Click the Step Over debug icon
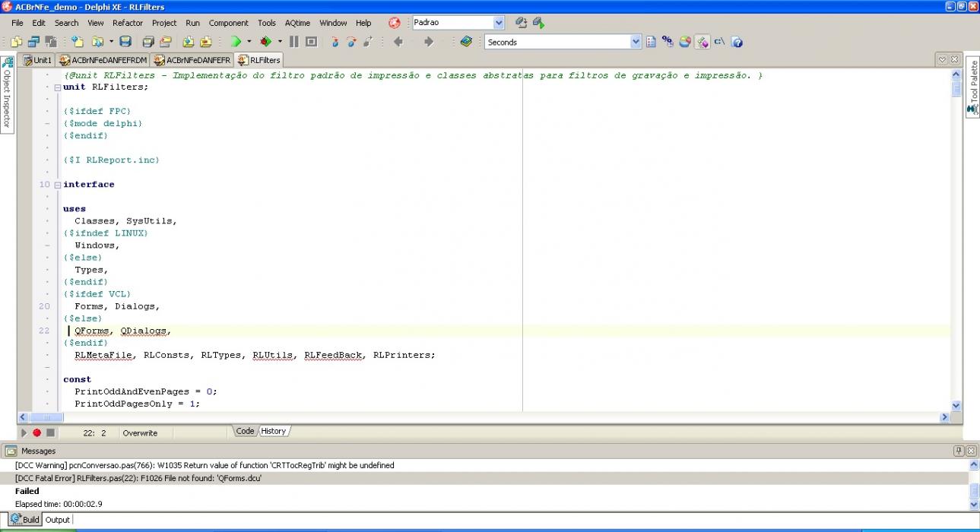980x532 pixels. [x=351, y=42]
